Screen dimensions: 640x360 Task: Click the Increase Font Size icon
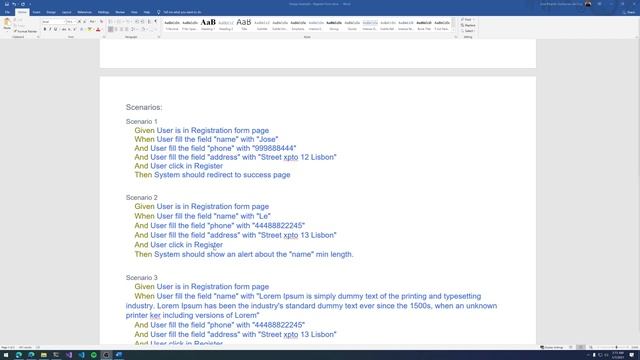point(80,22)
